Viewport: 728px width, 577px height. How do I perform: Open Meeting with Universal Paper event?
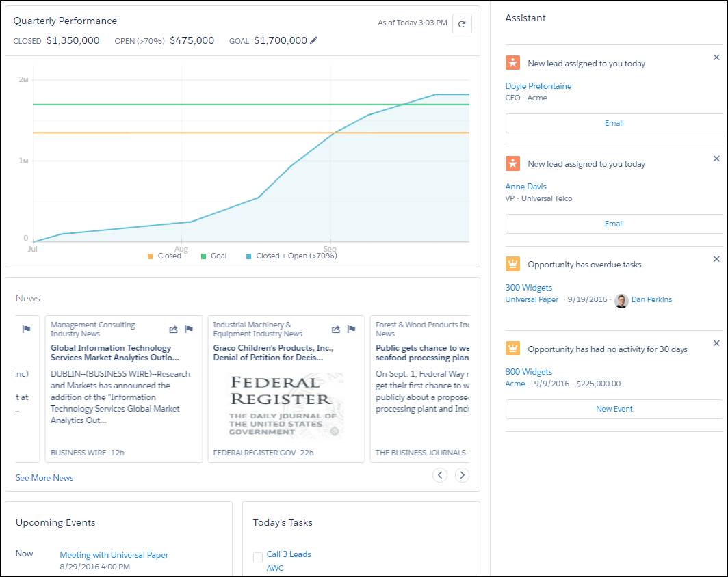(114, 554)
